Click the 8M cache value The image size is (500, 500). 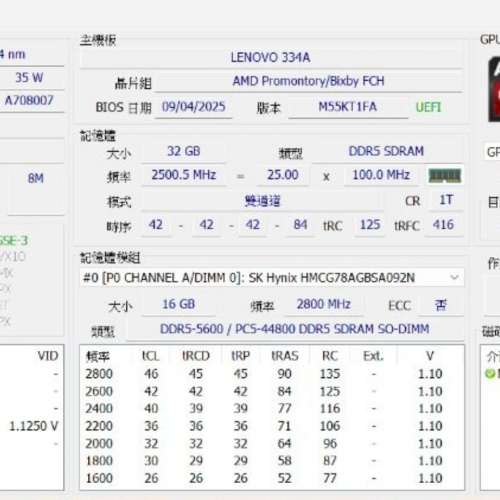point(36,178)
